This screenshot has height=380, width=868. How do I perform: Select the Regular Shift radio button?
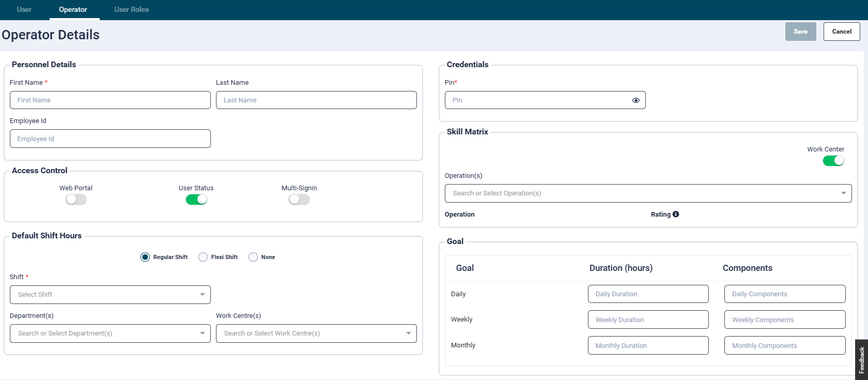pyautogui.click(x=145, y=257)
